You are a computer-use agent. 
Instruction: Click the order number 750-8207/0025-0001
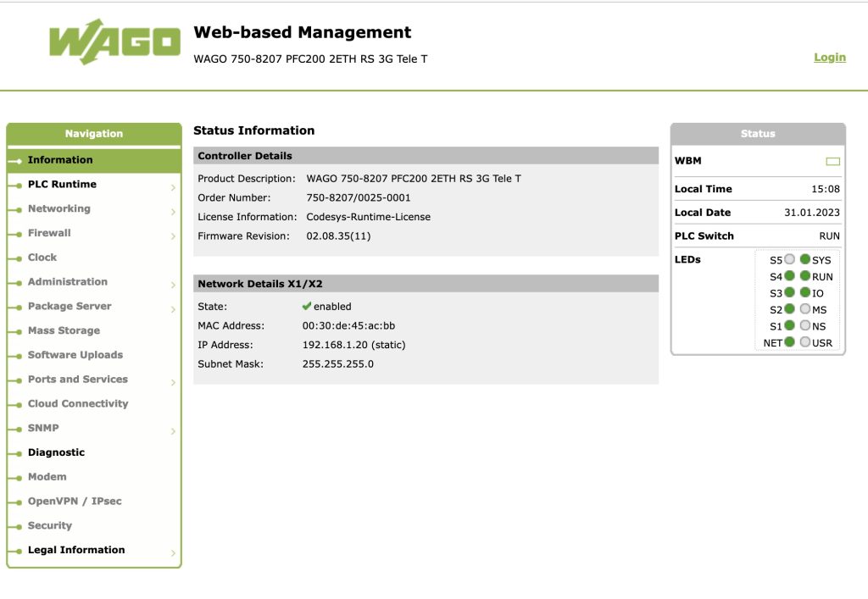point(359,197)
